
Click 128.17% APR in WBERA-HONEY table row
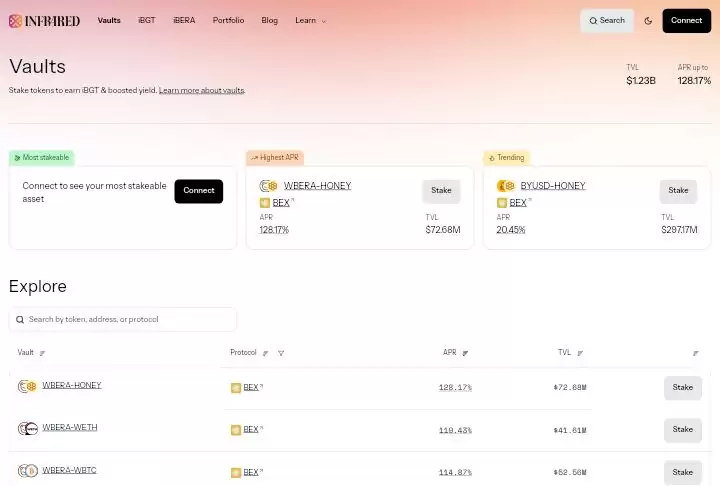point(455,388)
